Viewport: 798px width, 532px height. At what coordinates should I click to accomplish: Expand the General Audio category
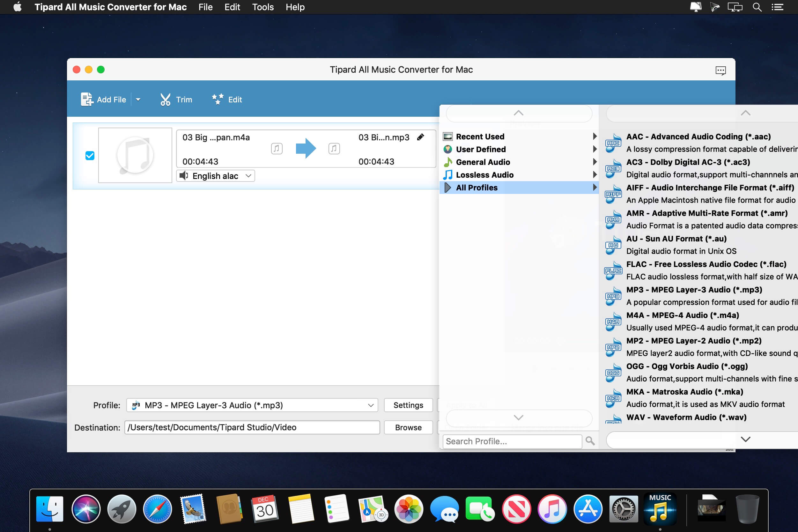519,162
